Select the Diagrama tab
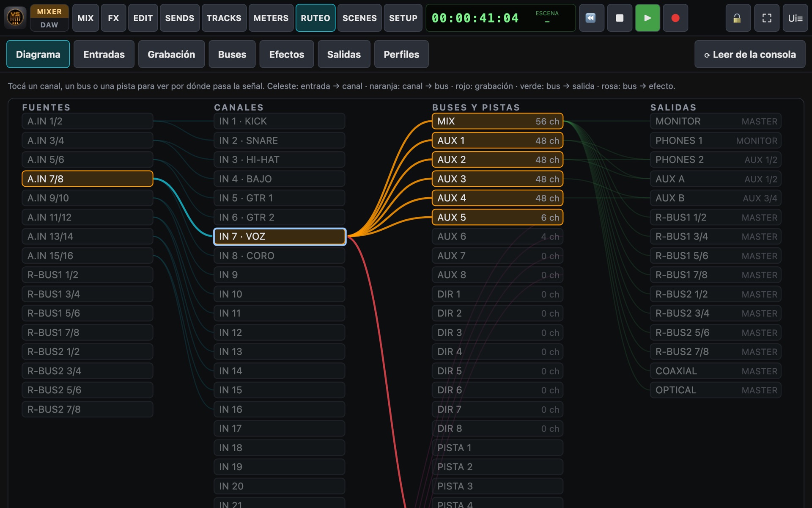Screen dimensions: 812x508 pyautogui.click(x=38, y=54)
